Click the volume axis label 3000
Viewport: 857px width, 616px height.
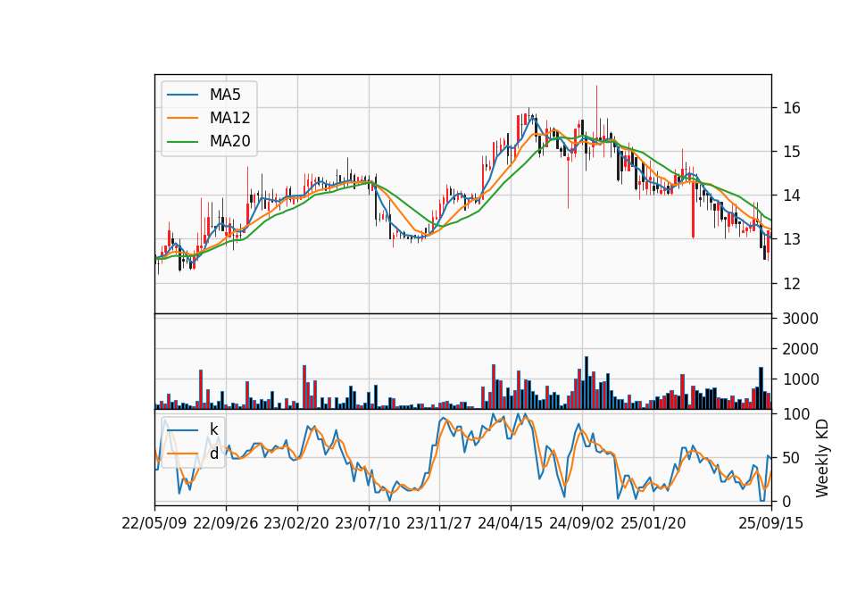click(800, 318)
